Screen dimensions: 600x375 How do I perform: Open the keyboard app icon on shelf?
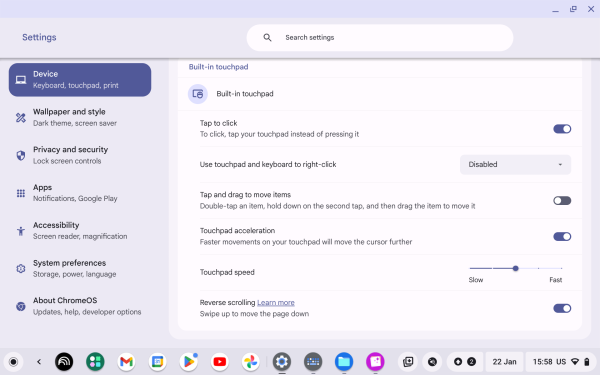(x=313, y=362)
